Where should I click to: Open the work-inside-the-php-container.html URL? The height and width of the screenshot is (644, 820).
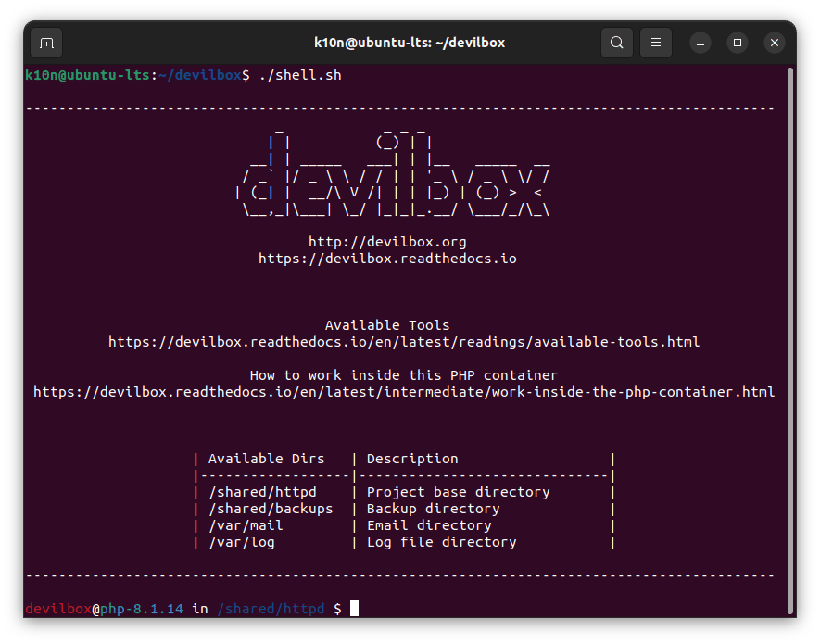click(x=403, y=392)
